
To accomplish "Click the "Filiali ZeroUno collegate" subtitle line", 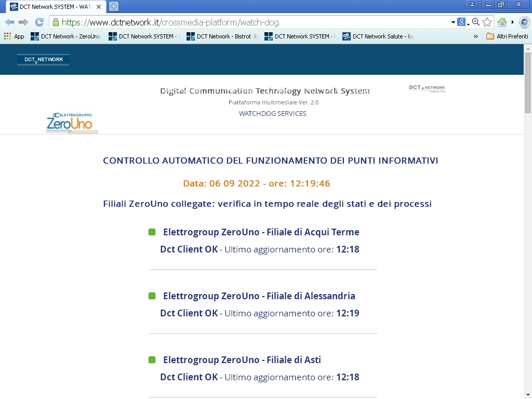I will (x=268, y=204).
